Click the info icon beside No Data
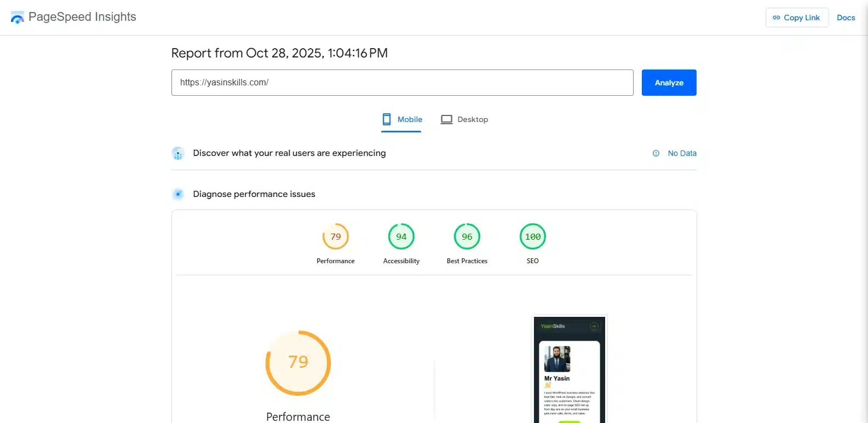This screenshot has height=423, width=868. coord(656,153)
